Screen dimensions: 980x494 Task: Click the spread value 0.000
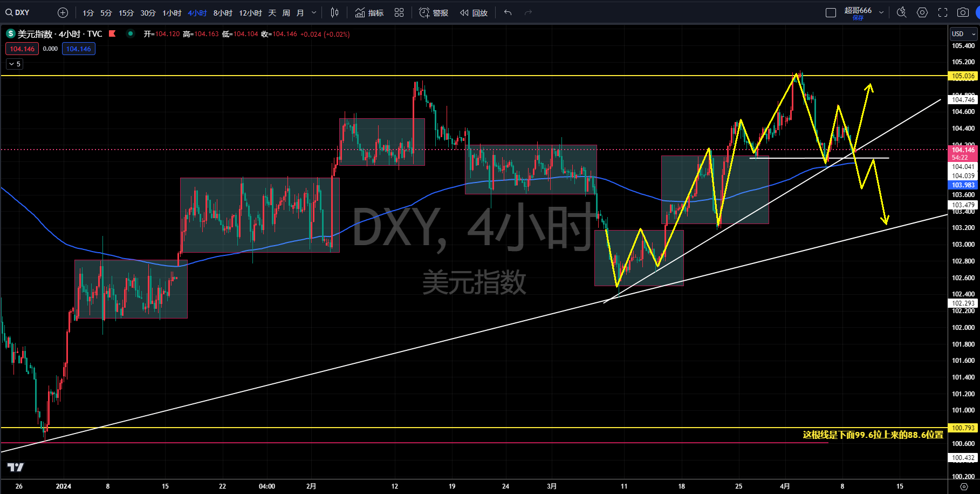50,49
